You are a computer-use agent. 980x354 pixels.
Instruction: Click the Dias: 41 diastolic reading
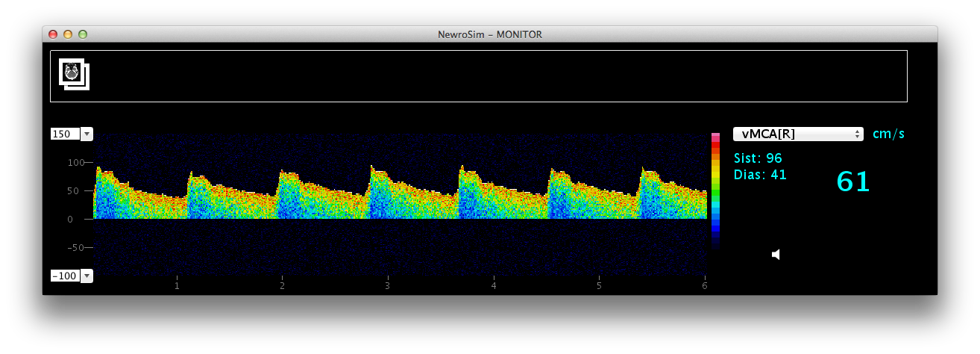pos(760,175)
